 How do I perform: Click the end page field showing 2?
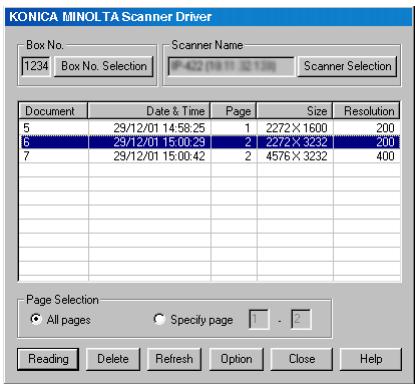pyautogui.click(x=301, y=319)
